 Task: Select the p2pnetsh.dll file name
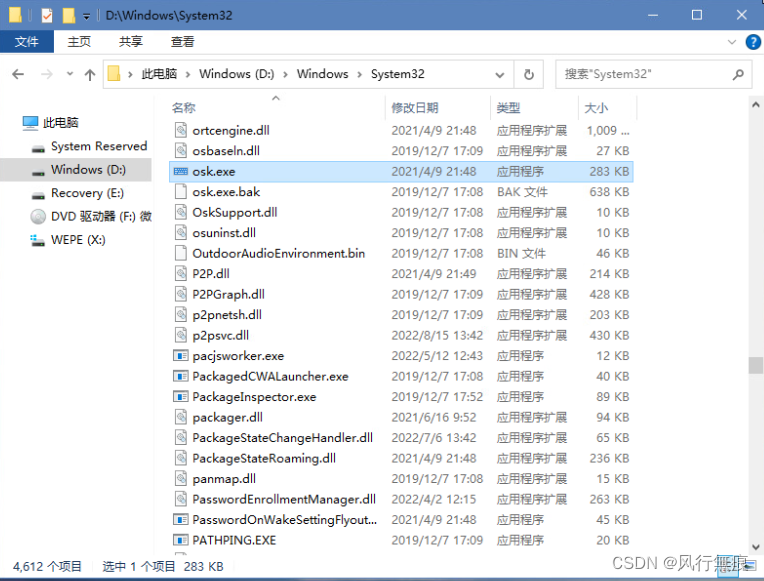pyautogui.click(x=227, y=315)
